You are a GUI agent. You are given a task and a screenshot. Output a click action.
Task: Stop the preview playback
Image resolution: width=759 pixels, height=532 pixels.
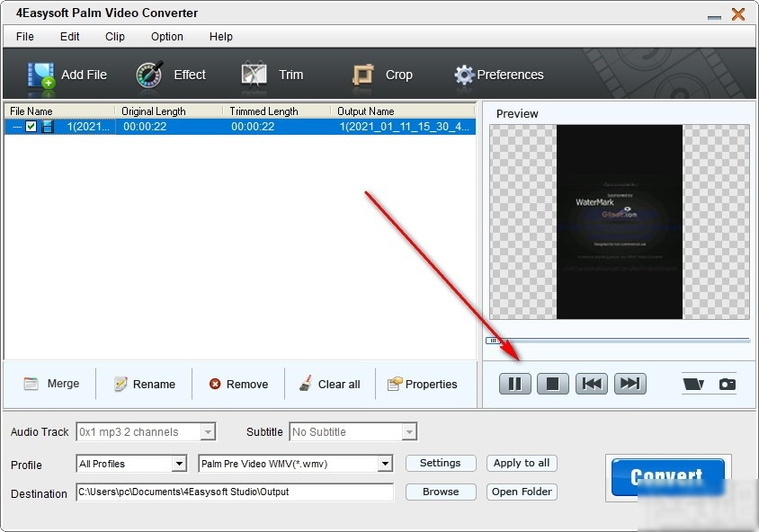(553, 384)
